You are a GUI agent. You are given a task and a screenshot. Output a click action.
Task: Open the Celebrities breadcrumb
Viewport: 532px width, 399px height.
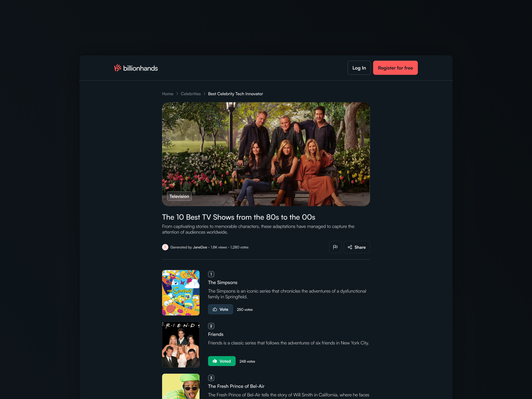point(191,94)
